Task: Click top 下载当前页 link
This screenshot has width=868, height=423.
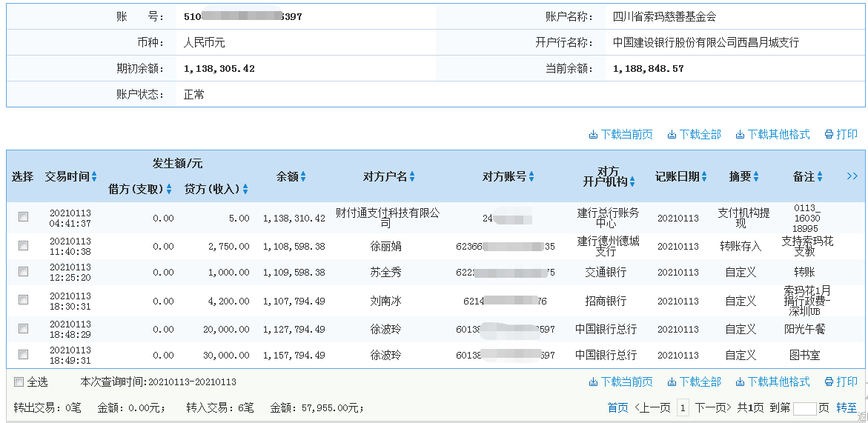Action: pos(620,134)
